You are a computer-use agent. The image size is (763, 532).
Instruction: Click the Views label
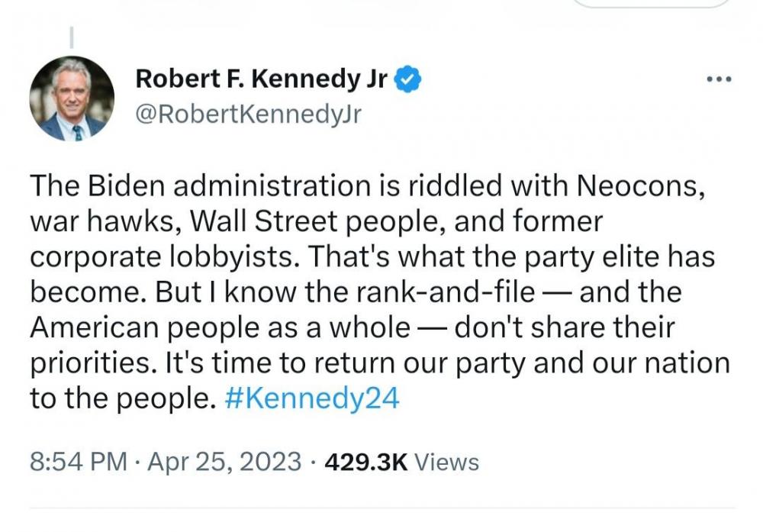coord(449,463)
